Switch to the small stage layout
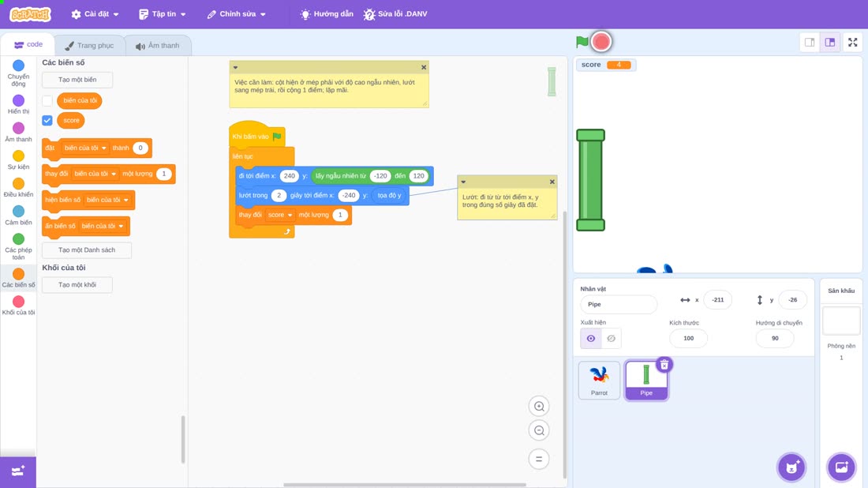Image resolution: width=868 pixels, height=488 pixels. (810, 42)
